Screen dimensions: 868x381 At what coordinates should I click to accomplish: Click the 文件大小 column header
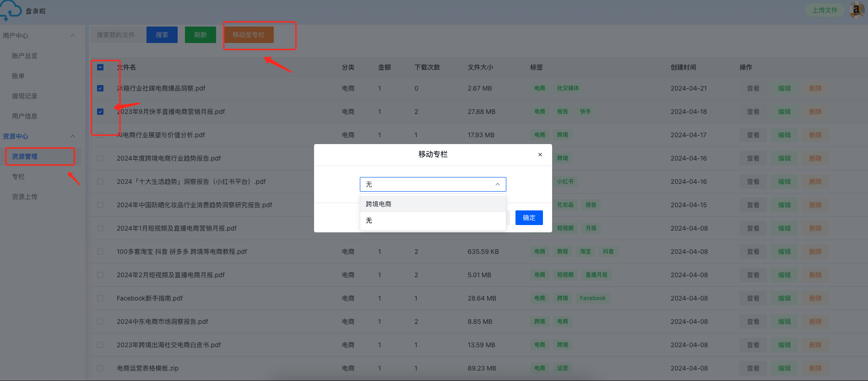(480, 67)
